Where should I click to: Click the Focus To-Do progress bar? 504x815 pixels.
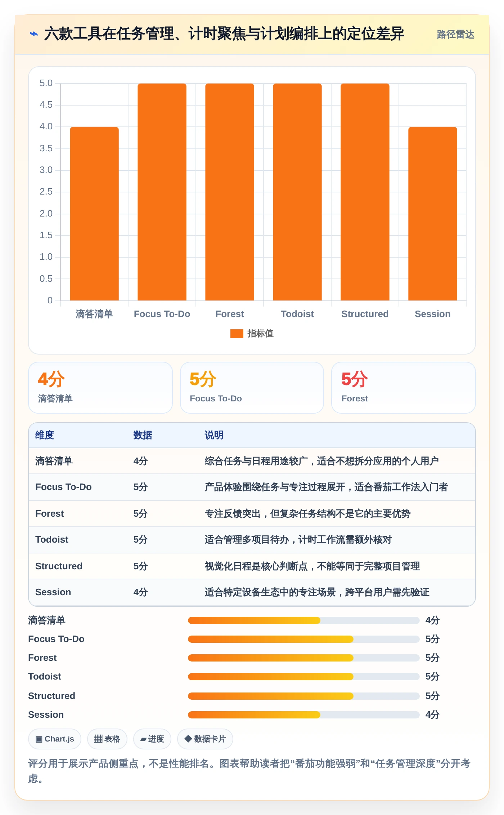304,639
